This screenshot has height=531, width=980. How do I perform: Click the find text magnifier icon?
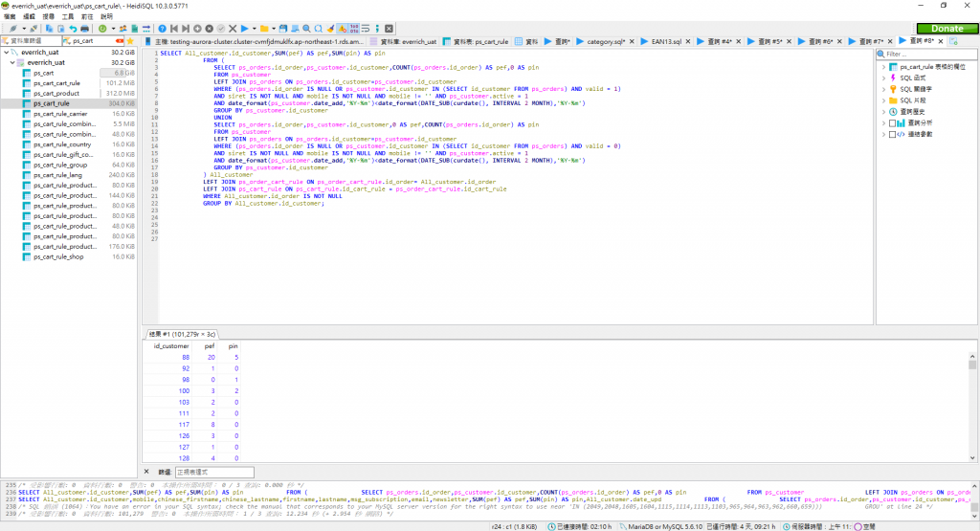[x=307, y=29]
